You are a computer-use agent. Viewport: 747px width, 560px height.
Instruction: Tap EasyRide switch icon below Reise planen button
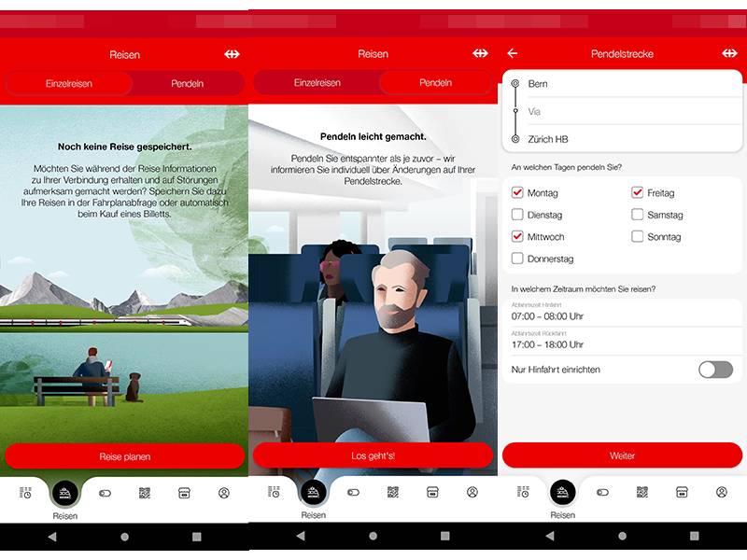tap(105, 492)
